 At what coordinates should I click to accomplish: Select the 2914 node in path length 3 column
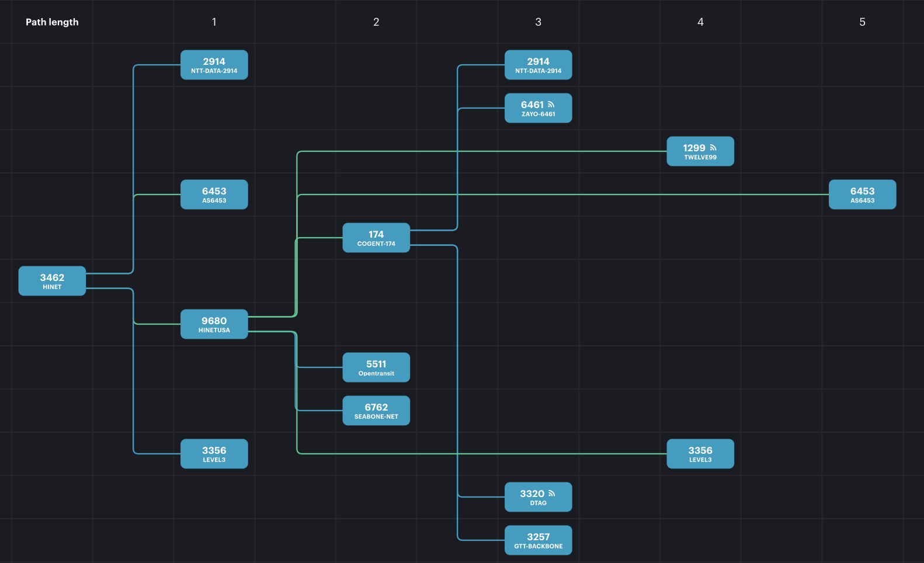coord(539,65)
